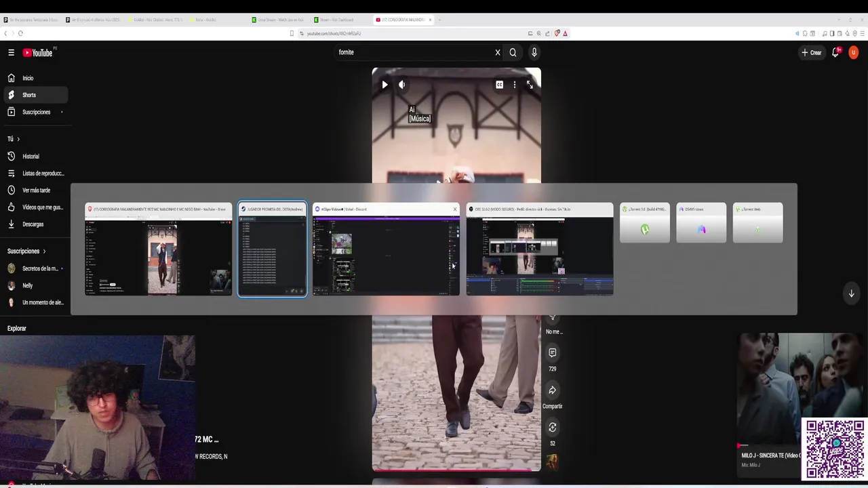
Task: Open the Short's three-dot menu
Action: (x=514, y=85)
